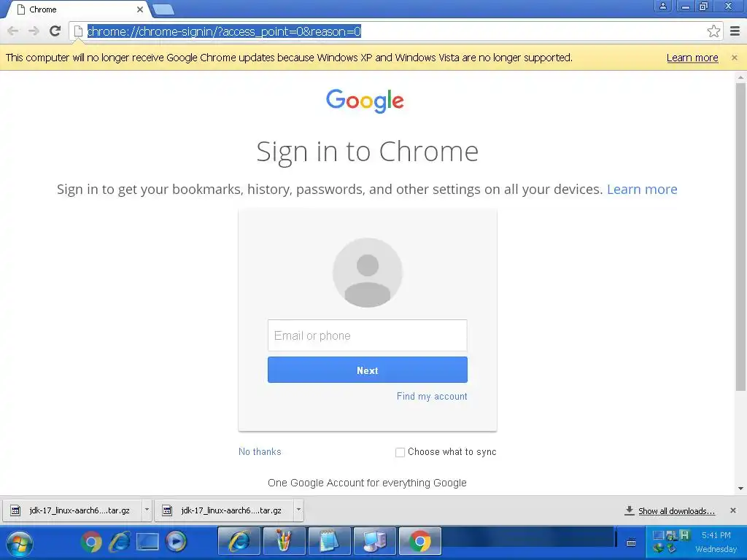Click the green H tray icon

[x=684, y=534]
